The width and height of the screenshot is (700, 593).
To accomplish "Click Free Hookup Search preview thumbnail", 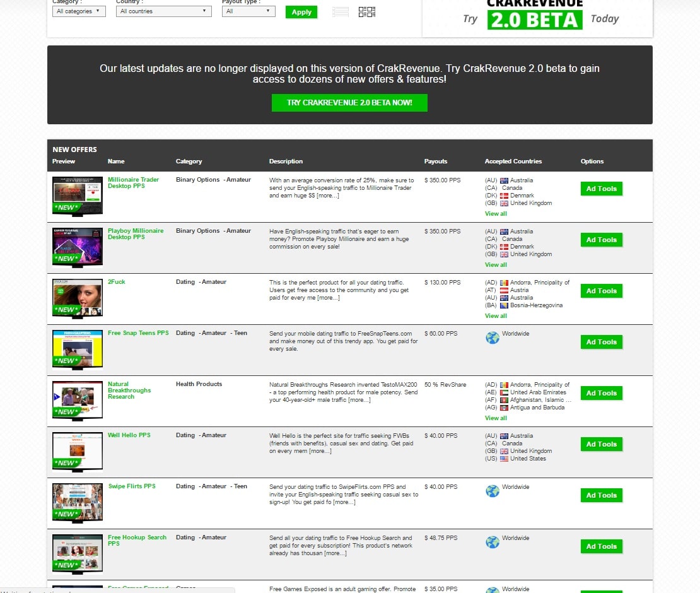I will point(77,554).
